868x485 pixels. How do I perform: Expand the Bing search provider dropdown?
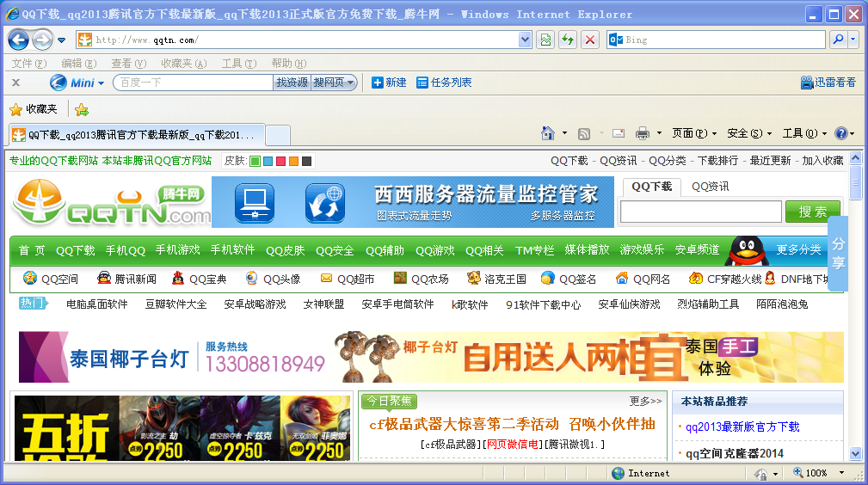(853, 40)
